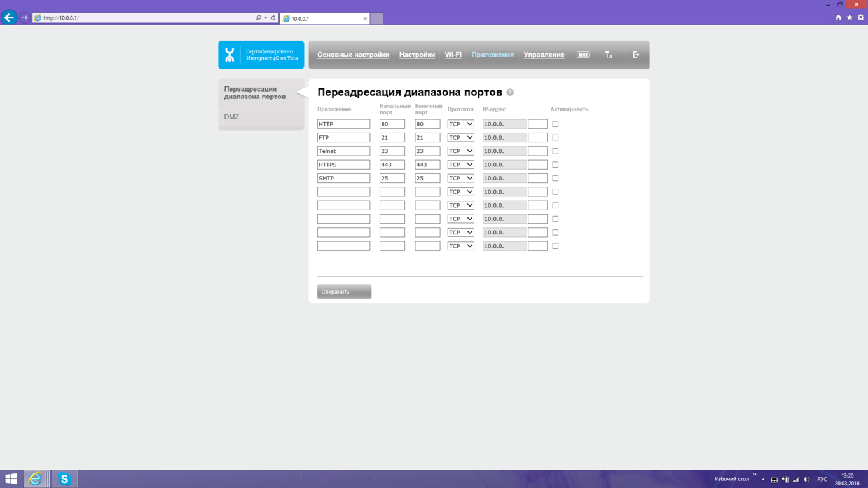The image size is (868, 488).
Task: Open browser home icon
Action: pos(838,18)
